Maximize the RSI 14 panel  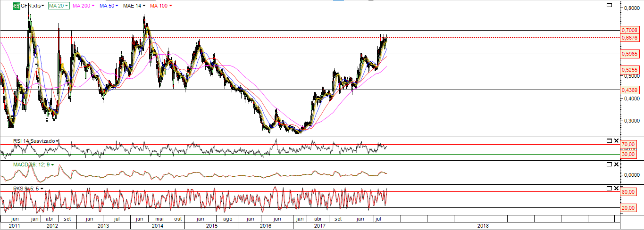(609, 140)
